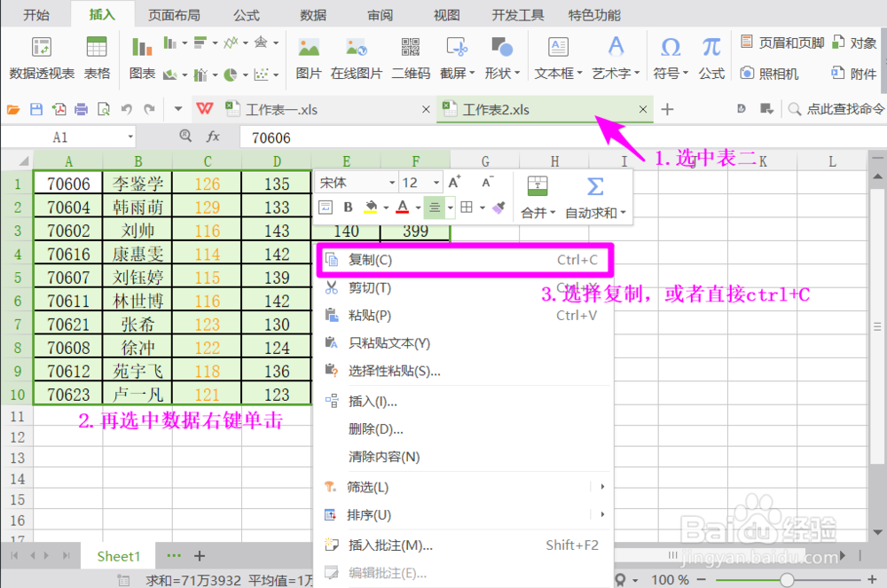The image size is (887, 588).
Task: Open print preview icon
Action: point(104,109)
